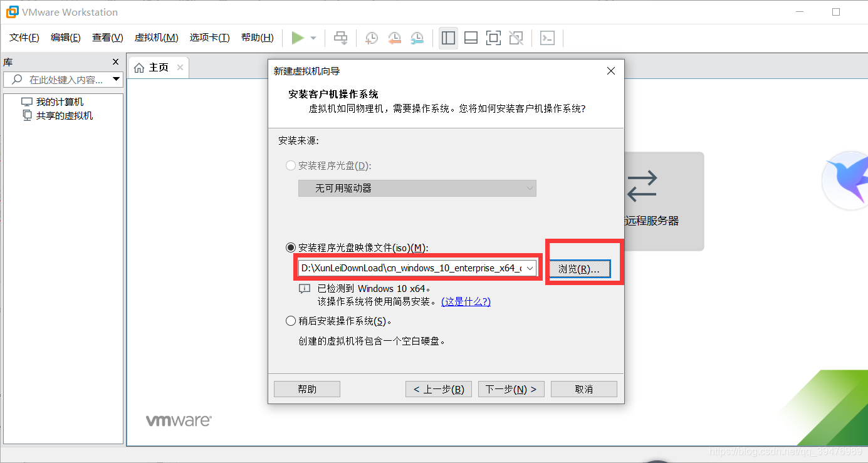Click the vmware logo on the home page
The height and width of the screenshot is (463, 868).
tap(179, 420)
